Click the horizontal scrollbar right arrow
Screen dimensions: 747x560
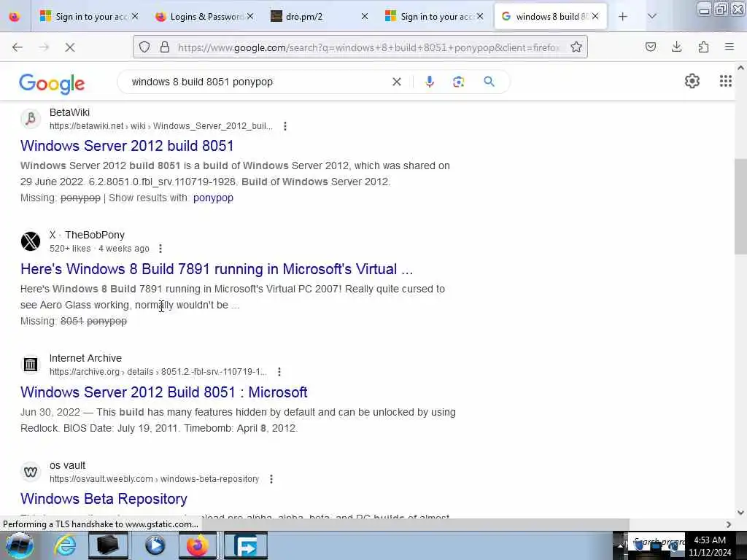tap(729, 524)
